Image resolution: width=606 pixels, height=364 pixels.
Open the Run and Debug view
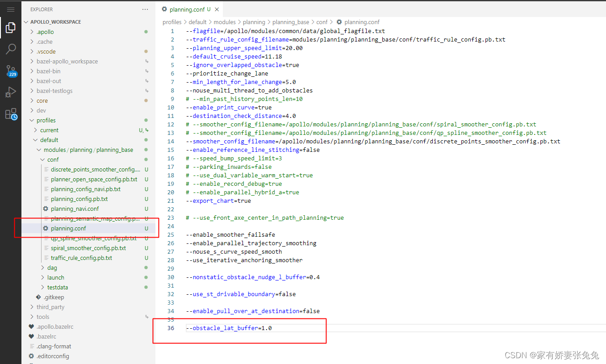(x=11, y=92)
